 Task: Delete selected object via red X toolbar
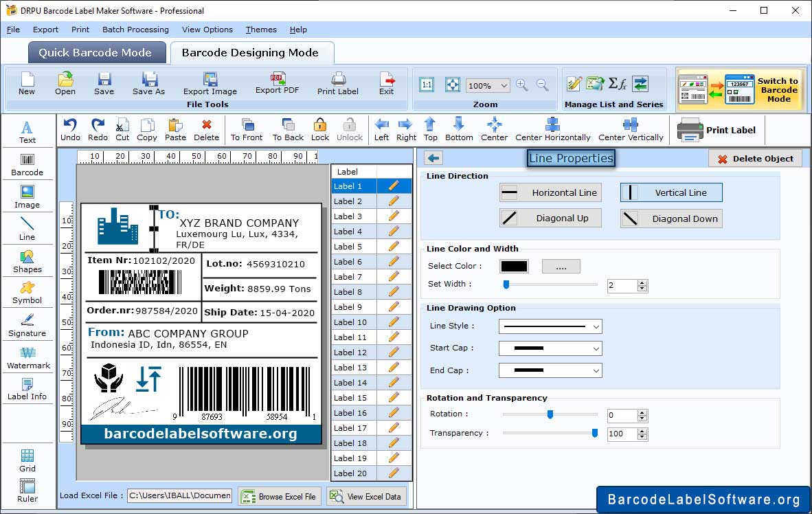tap(207, 130)
